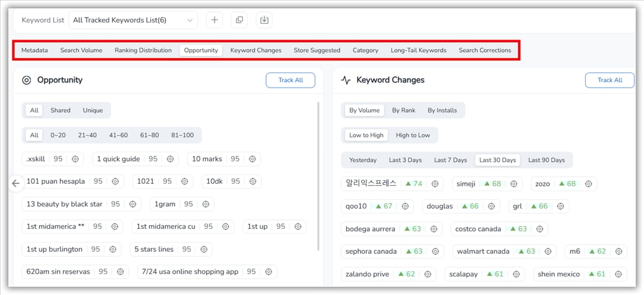
Task: Open the Search Volume tab
Action: [x=81, y=50]
